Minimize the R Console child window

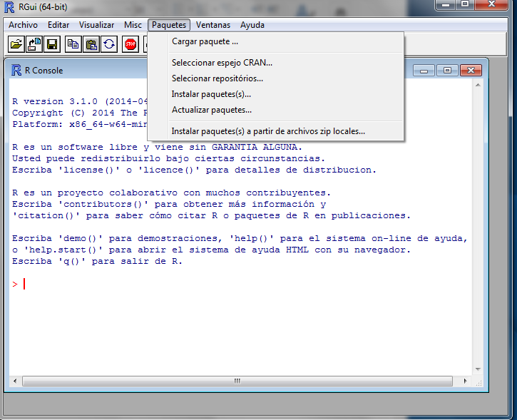click(424, 70)
